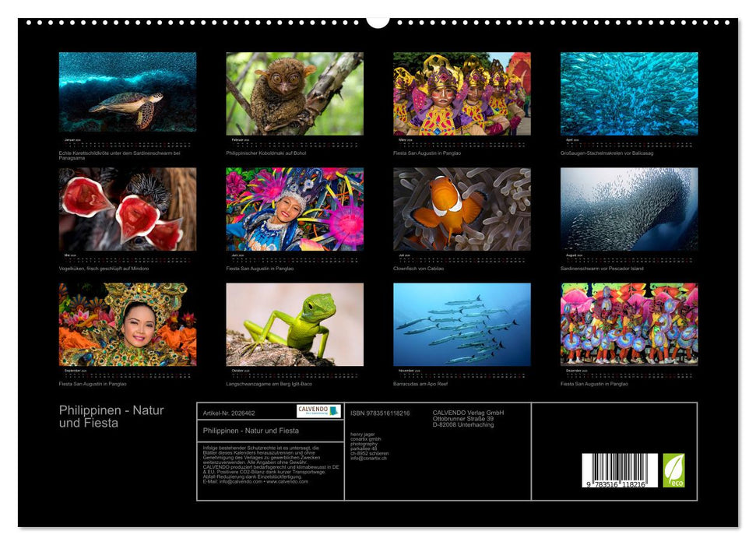Open the website www.calvendo.com link
Viewport: 756px width, 545px height.
[286, 483]
